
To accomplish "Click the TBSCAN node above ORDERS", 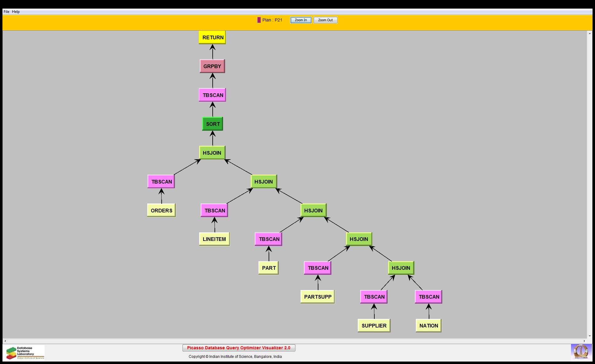I will pyautogui.click(x=161, y=182).
